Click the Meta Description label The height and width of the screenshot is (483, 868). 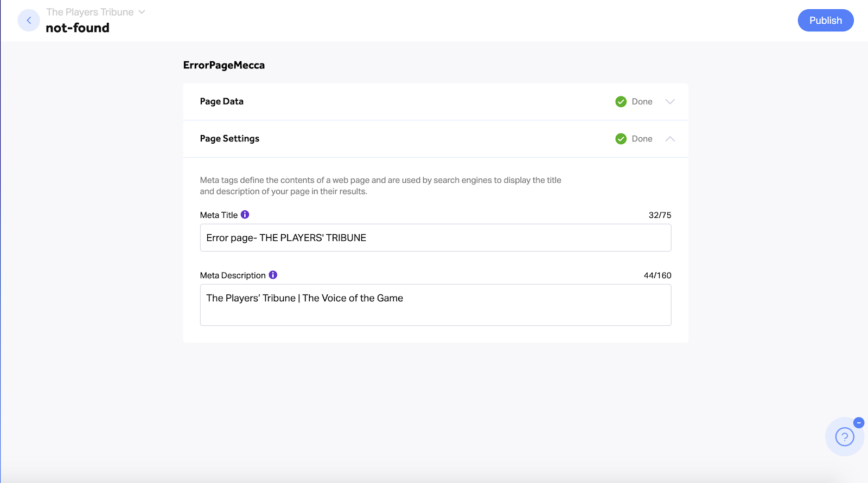(233, 275)
